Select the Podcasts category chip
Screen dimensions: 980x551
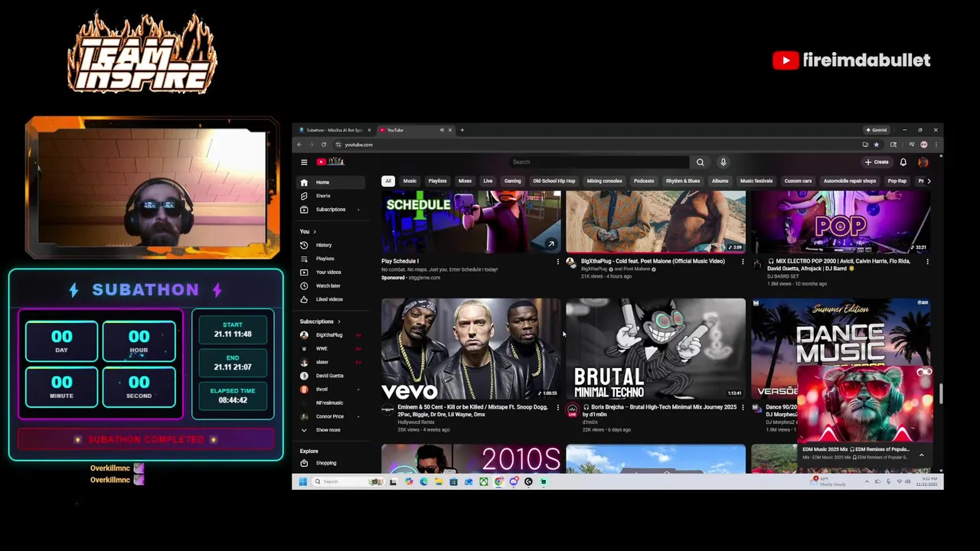click(644, 181)
